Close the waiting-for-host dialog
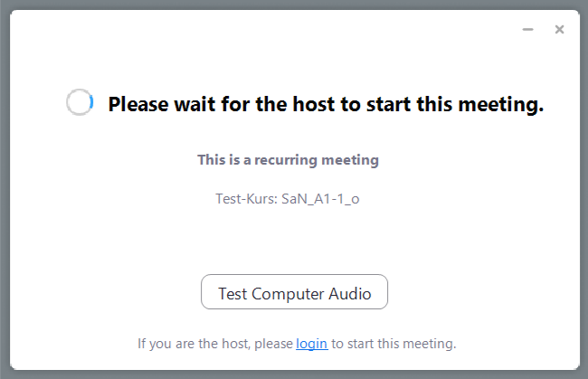588x379 pixels. [x=559, y=30]
